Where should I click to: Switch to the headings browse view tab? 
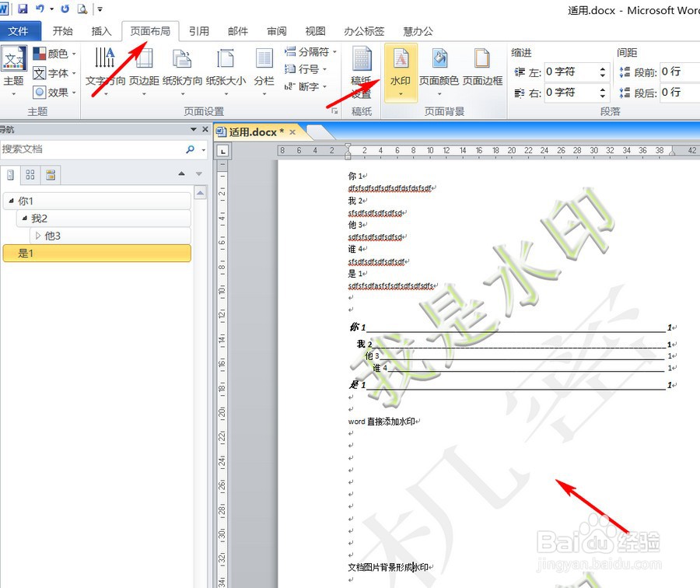(x=10, y=174)
